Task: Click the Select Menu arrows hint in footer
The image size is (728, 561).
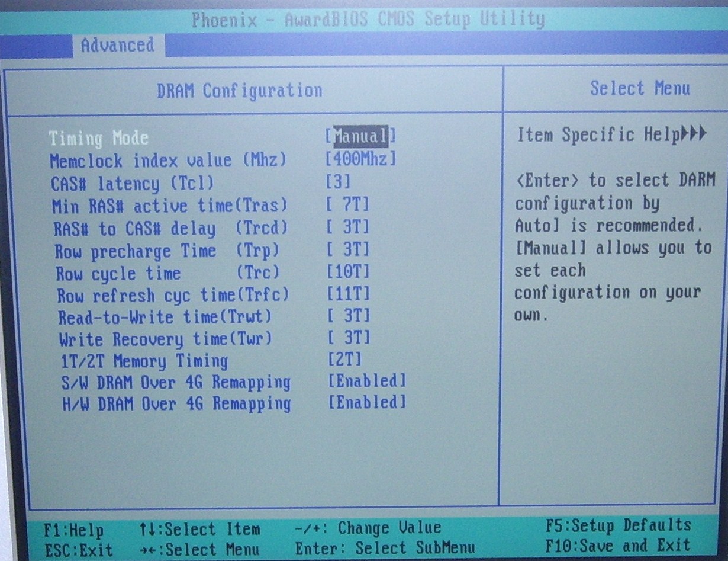Action: tap(200, 549)
